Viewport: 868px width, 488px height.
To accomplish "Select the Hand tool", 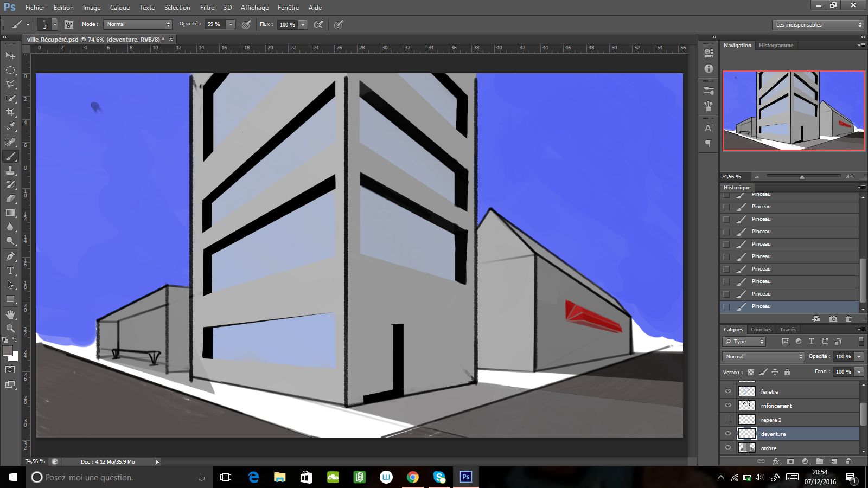I will point(10,314).
